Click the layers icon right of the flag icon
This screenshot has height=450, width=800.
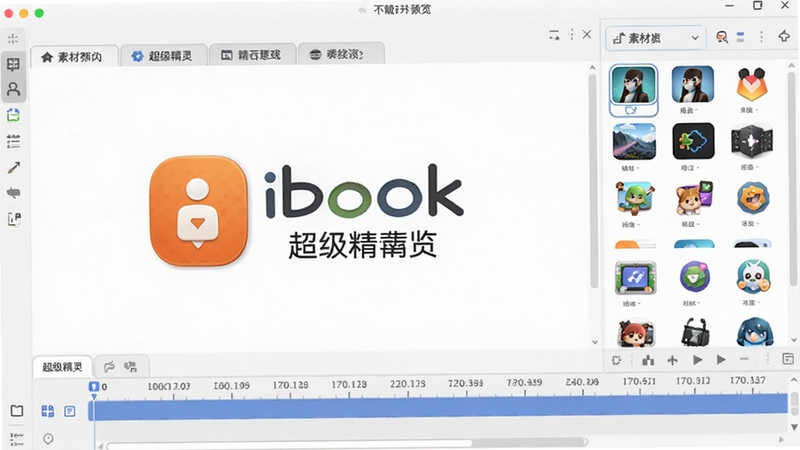[131, 366]
